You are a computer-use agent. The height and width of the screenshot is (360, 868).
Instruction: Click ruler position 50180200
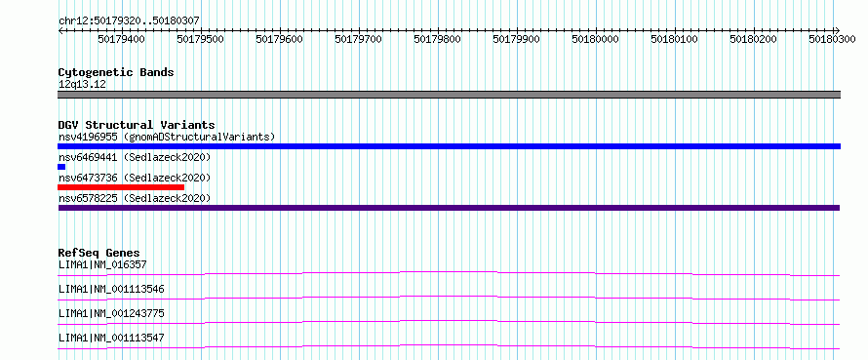click(754, 39)
